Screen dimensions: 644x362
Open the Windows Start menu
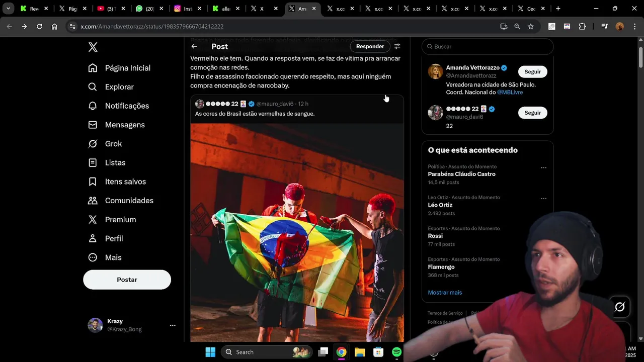point(210,352)
